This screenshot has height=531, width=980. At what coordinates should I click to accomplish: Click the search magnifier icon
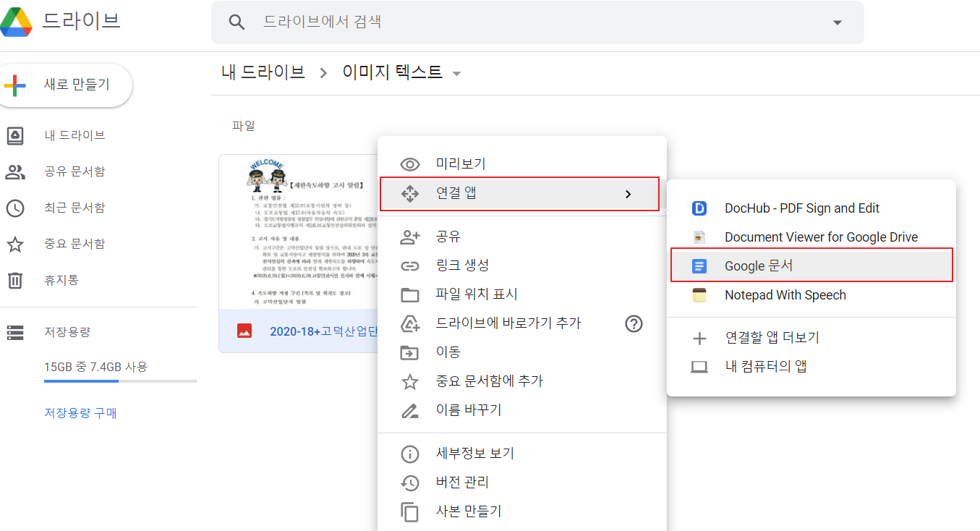[237, 22]
